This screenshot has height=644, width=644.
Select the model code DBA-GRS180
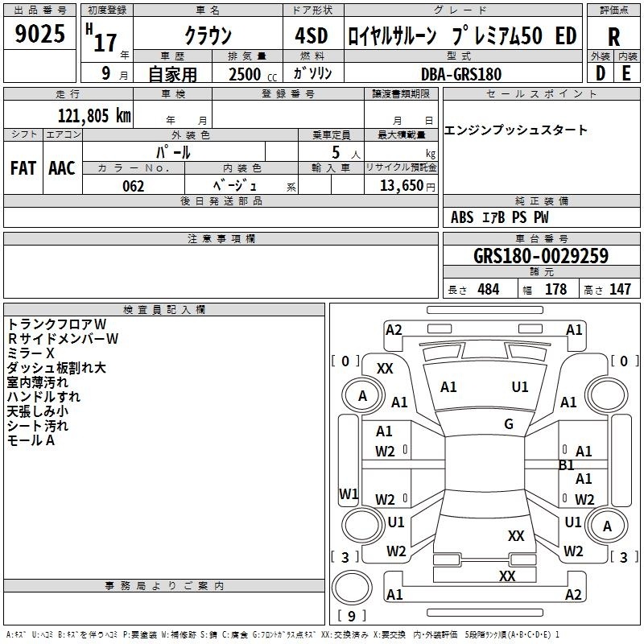click(460, 73)
